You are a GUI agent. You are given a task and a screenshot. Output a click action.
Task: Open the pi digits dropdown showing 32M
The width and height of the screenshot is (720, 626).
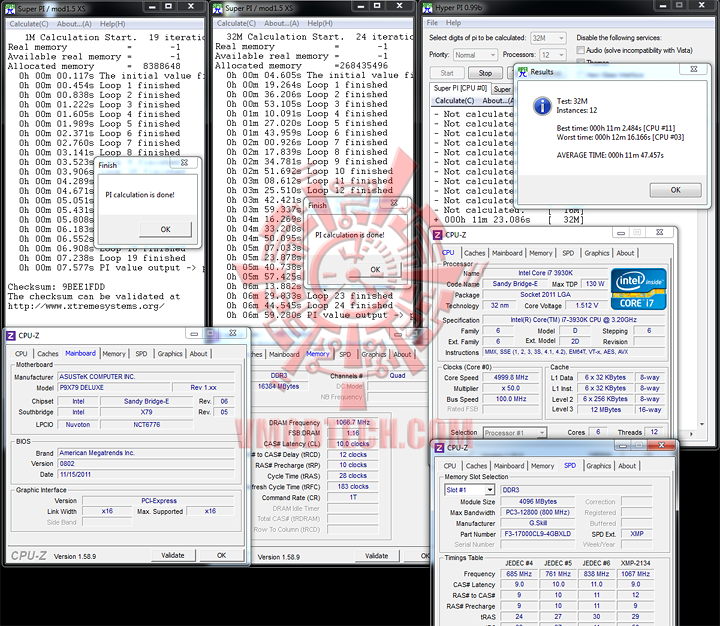click(548, 38)
